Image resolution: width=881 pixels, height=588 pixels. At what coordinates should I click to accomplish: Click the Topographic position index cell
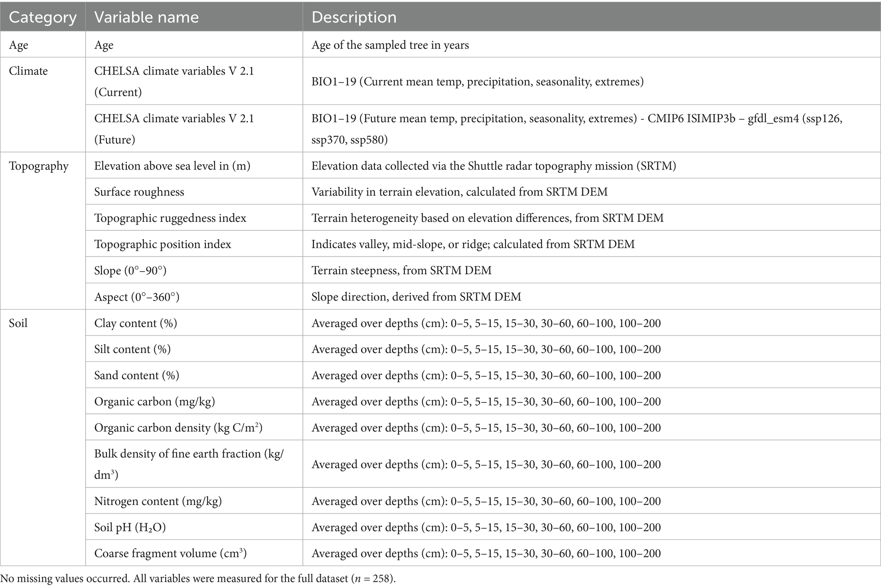point(162,244)
